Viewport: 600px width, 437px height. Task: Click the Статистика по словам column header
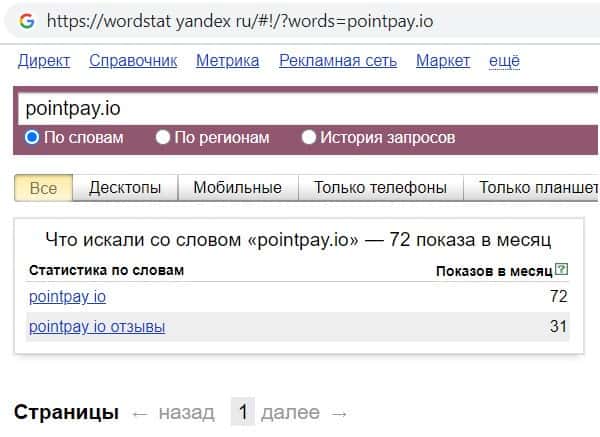tap(106, 271)
